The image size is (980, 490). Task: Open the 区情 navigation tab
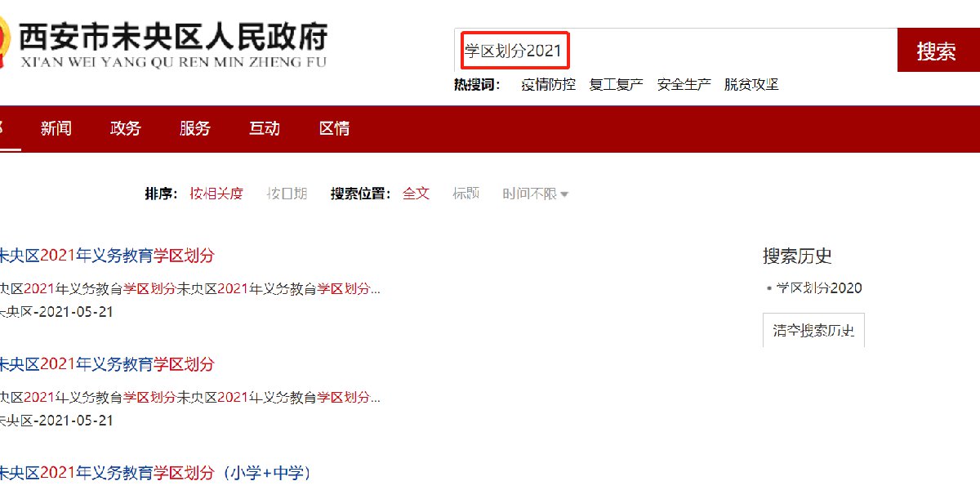[x=334, y=128]
